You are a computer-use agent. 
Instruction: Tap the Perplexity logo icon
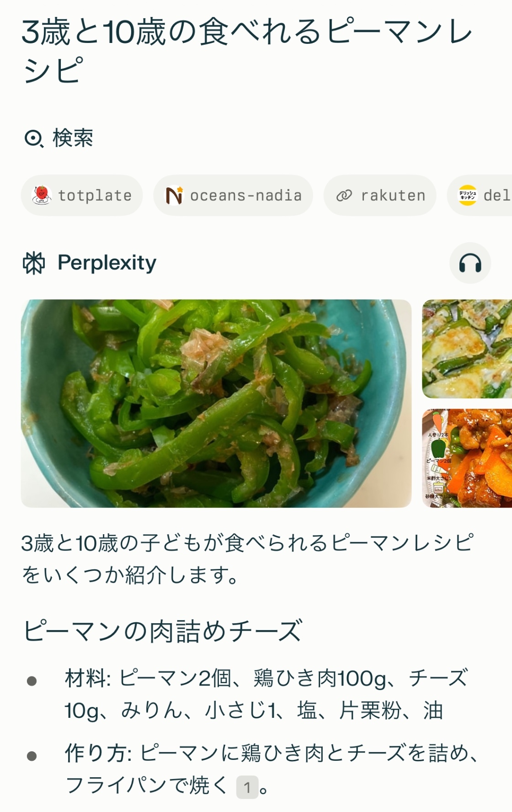pyautogui.click(x=34, y=263)
